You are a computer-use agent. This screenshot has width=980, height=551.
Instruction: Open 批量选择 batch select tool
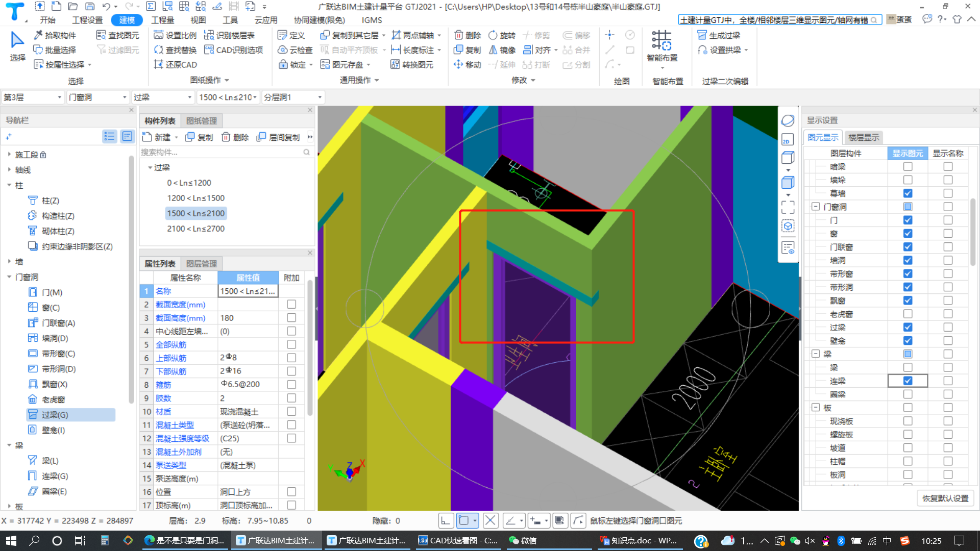(55, 50)
